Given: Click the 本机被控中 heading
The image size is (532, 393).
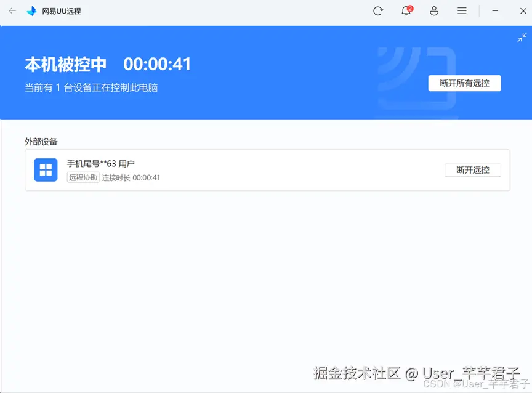Looking at the screenshot, I should click(66, 64).
